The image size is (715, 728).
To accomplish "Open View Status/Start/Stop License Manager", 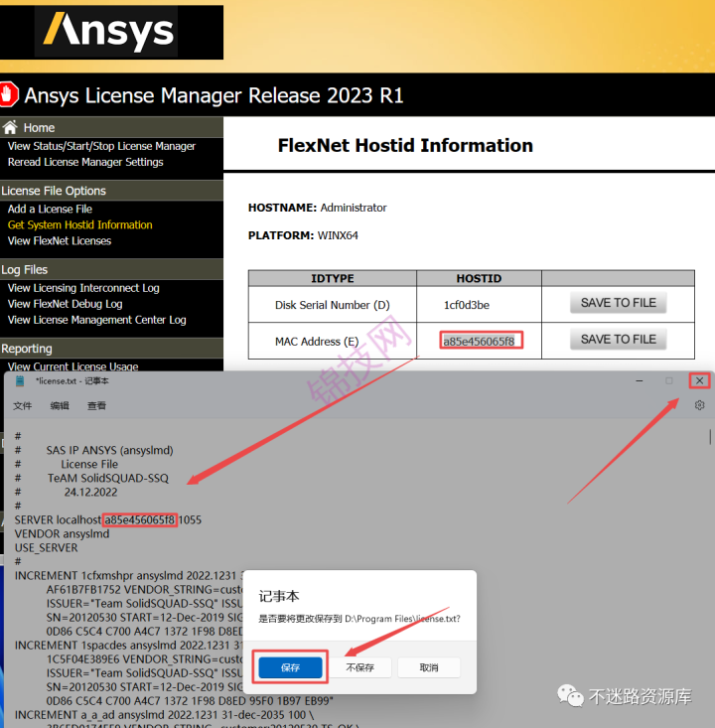I will click(101, 146).
